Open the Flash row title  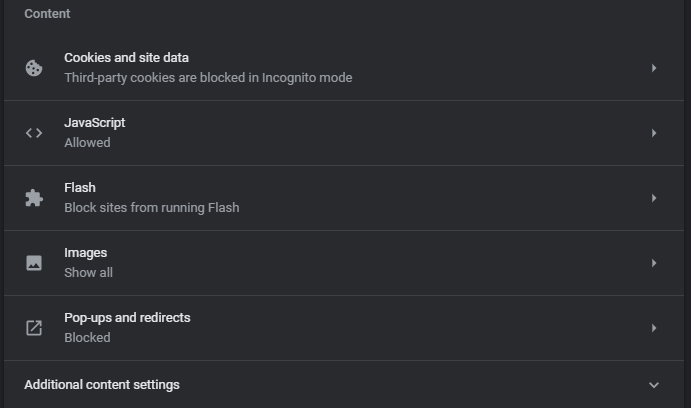click(80, 188)
